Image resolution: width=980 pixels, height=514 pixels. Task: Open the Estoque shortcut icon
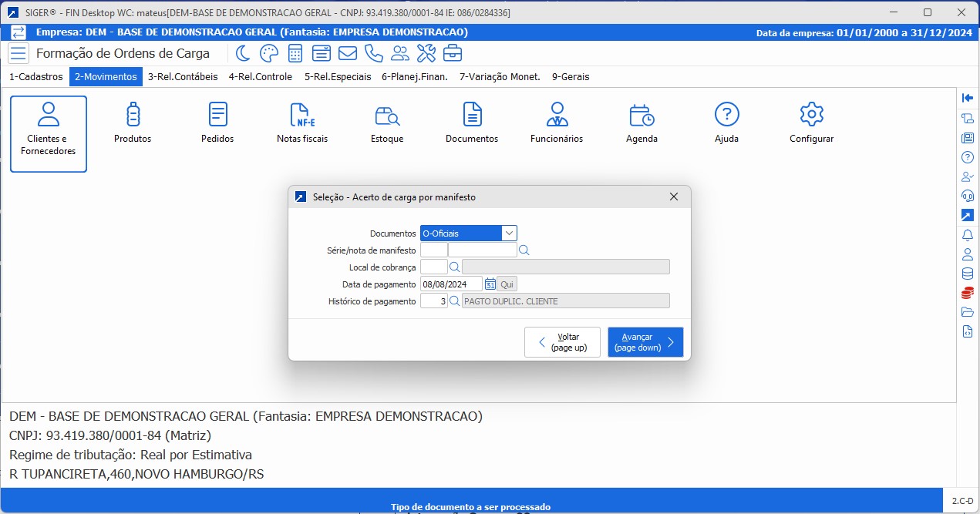pos(387,123)
